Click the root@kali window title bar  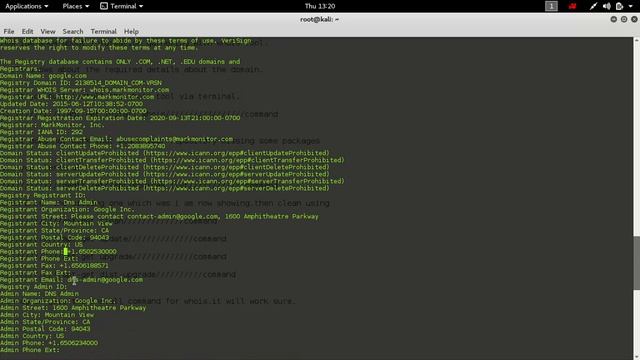pos(320,19)
